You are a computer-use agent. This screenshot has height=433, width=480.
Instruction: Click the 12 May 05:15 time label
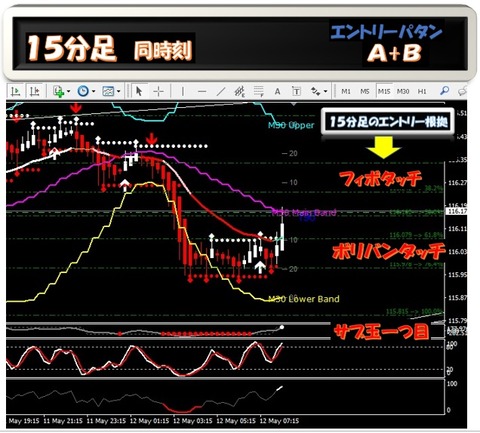(x=236, y=421)
